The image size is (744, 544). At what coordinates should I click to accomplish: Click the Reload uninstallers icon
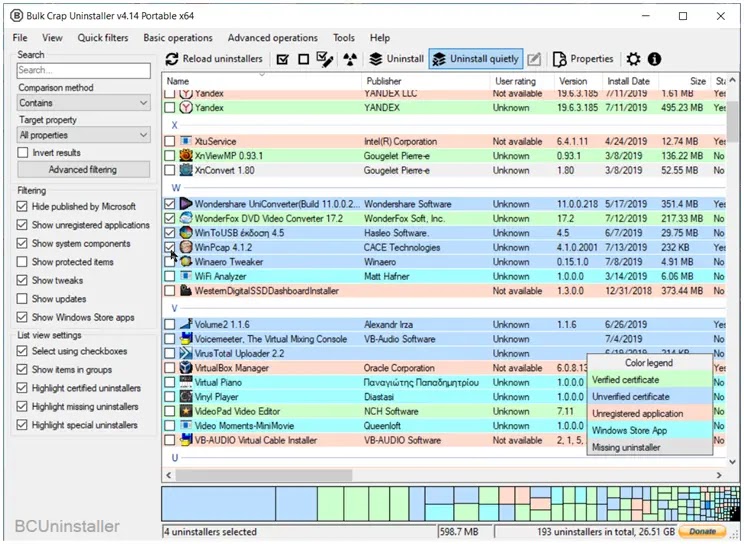tap(172, 59)
